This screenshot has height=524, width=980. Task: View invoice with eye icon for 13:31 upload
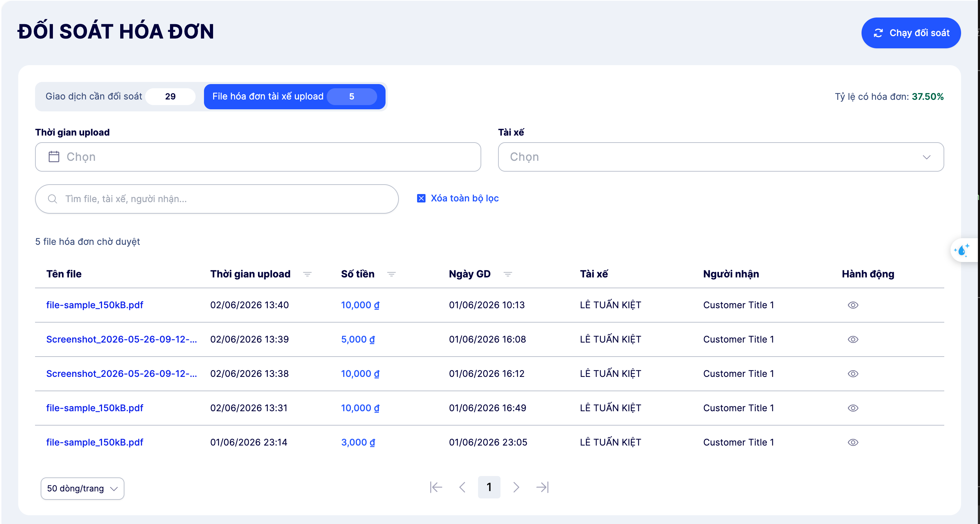pos(853,408)
